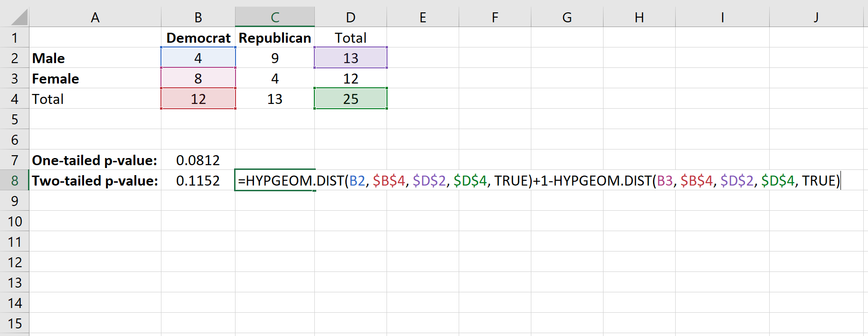The image size is (868, 336).
Task: Select row 15 header
Action: (x=14, y=324)
